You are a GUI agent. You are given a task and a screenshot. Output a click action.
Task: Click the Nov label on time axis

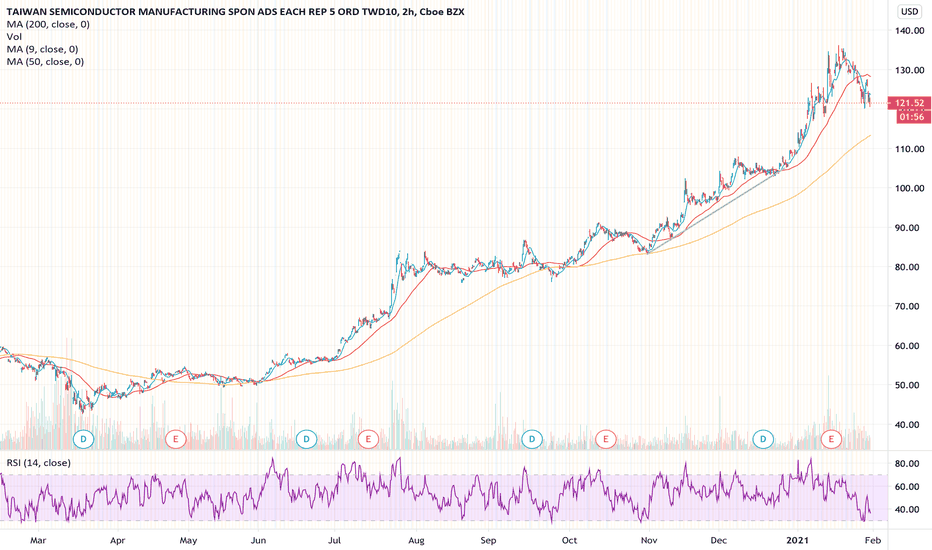(649, 540)
